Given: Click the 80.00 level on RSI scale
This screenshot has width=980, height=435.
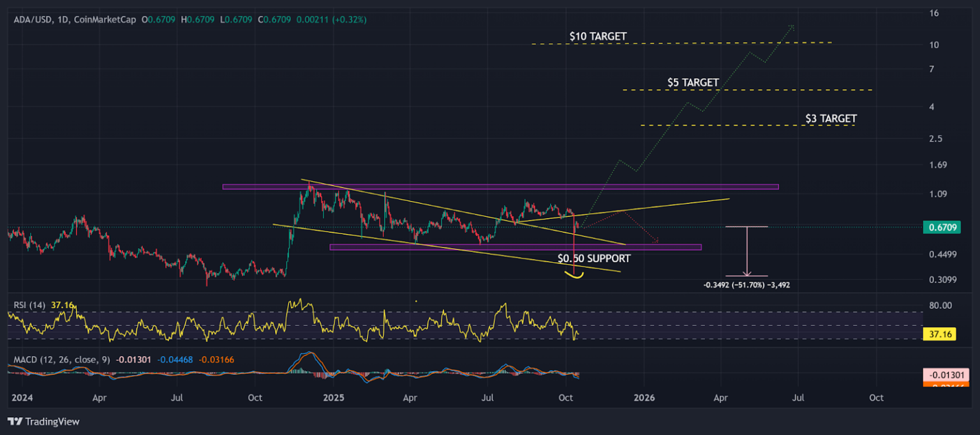Looking at the screenshot, I should tap(941, 306).
